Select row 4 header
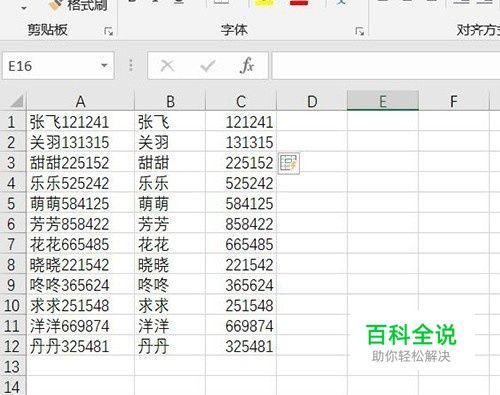The height and width of the screenshot is (395, 500). (13, 183)
